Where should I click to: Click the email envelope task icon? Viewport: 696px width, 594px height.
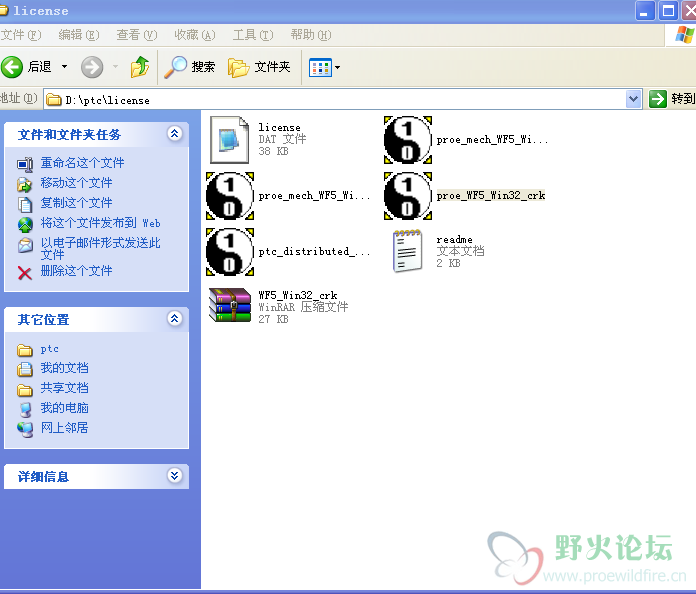[x=25, y=245]
